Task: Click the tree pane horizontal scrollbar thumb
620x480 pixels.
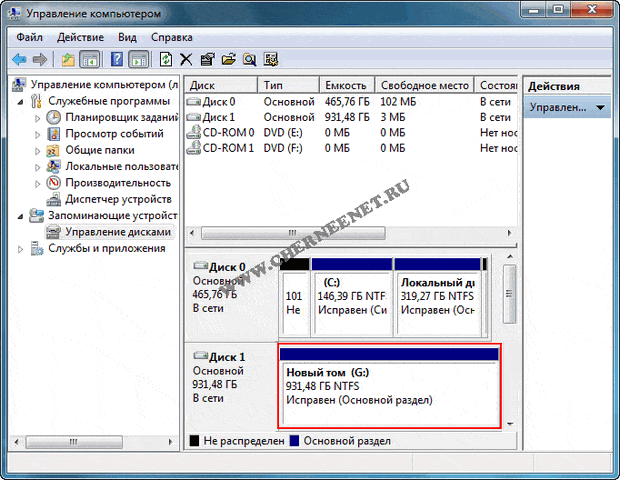Action: [x=74, y=442]
